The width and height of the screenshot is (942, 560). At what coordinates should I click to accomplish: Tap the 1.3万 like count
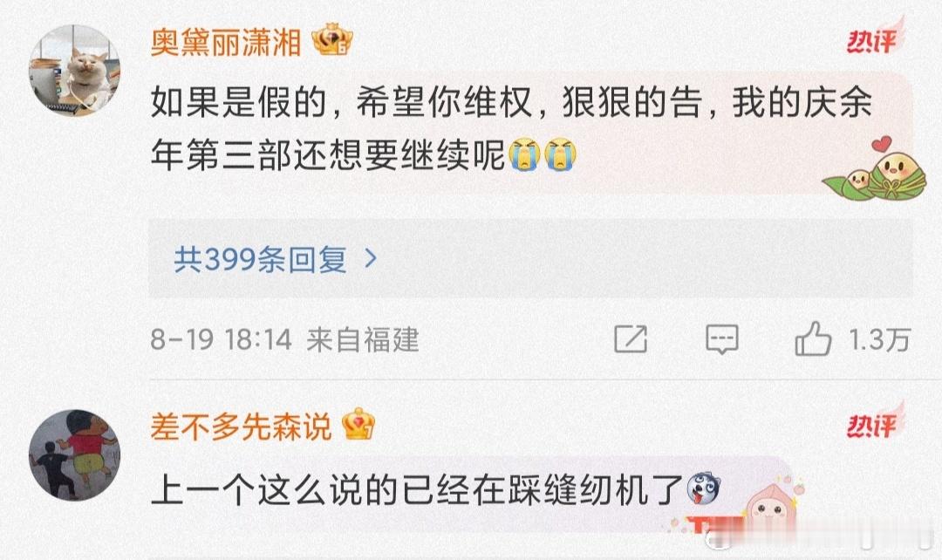point(879,340)
